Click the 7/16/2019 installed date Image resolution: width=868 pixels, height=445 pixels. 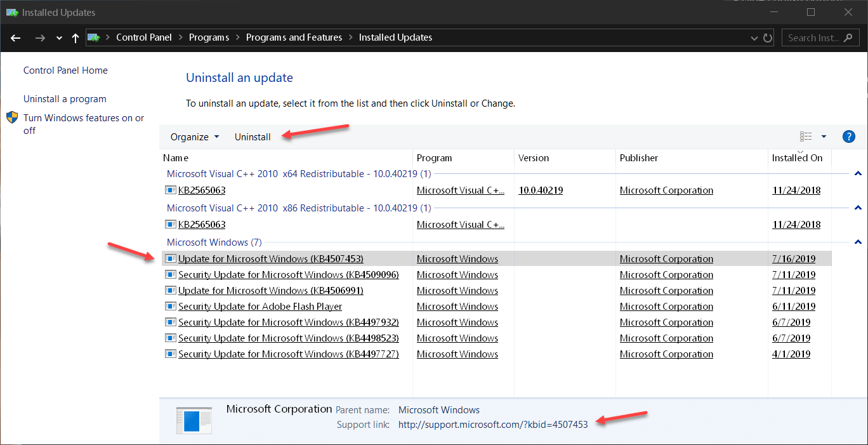click(794, 258)
